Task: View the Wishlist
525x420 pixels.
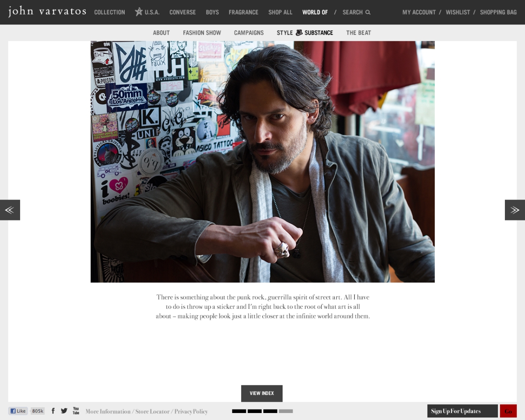Action: click(458, 12)
